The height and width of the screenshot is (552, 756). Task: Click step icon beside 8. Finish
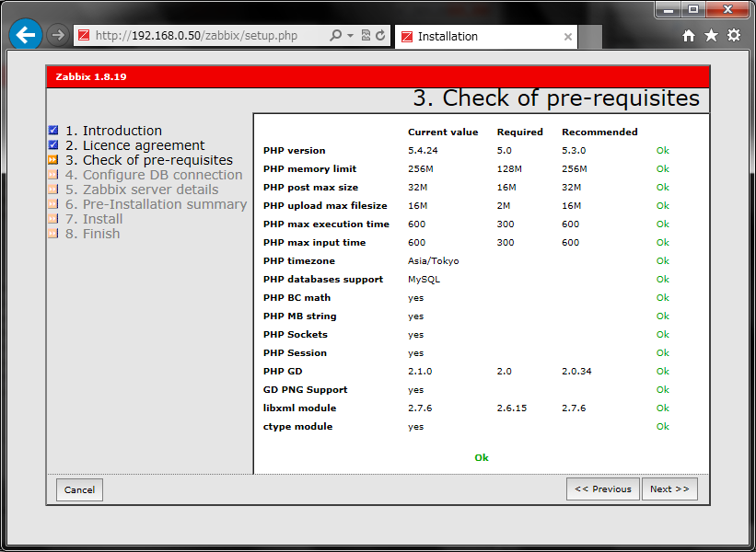53,234
